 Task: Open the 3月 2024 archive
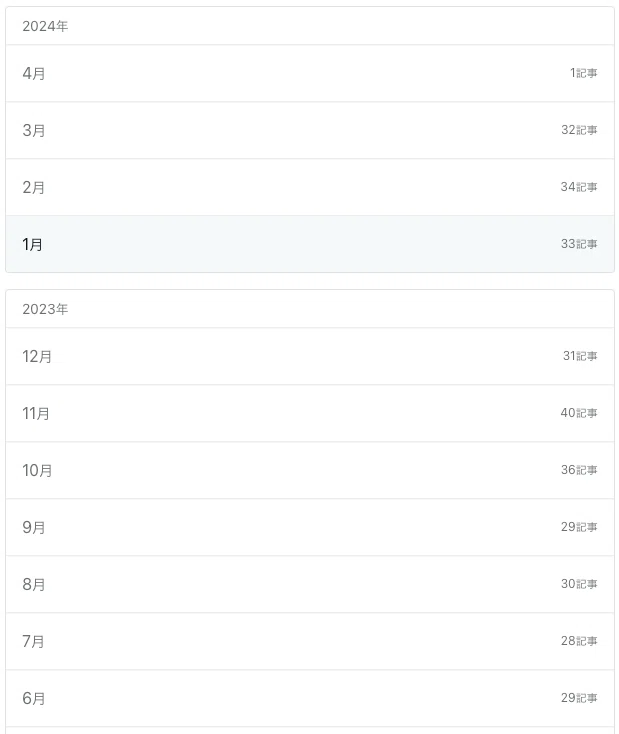(x=310, y=130)
